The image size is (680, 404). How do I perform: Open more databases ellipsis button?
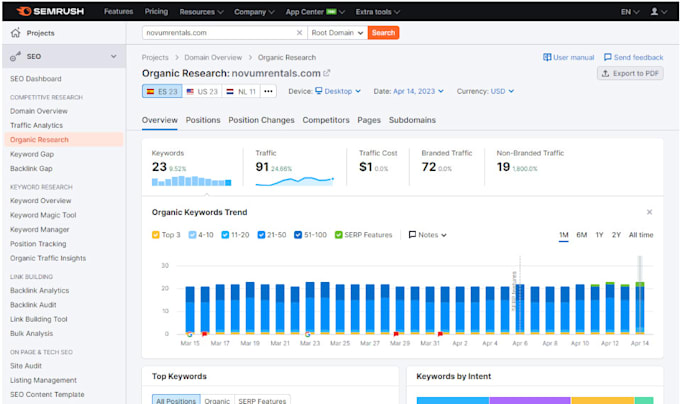point(268,91)
